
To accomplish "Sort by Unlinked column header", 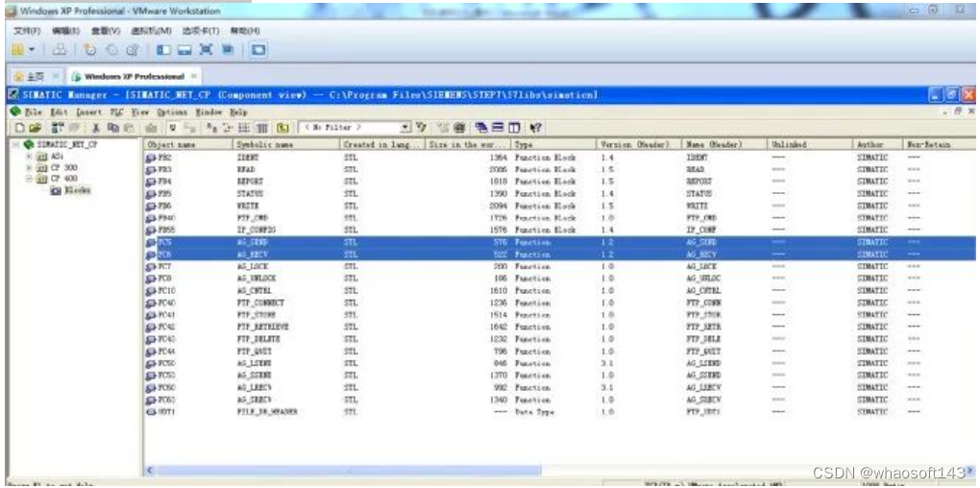I will [x=809, y=144].
